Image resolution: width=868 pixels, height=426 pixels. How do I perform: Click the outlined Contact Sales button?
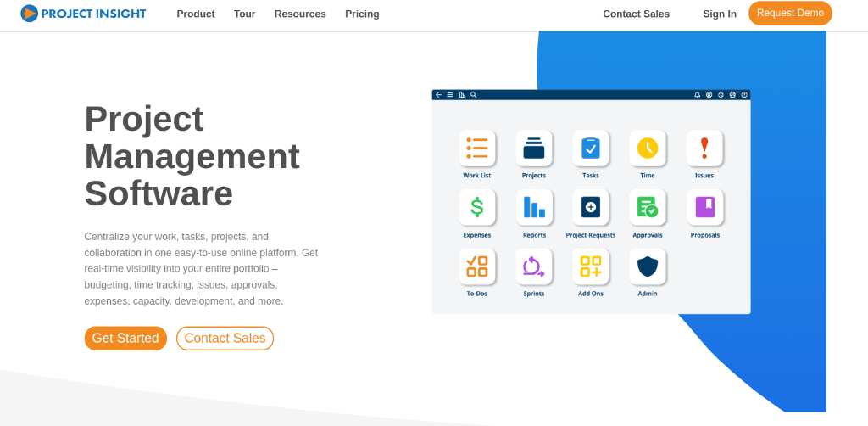coord(225,338)
